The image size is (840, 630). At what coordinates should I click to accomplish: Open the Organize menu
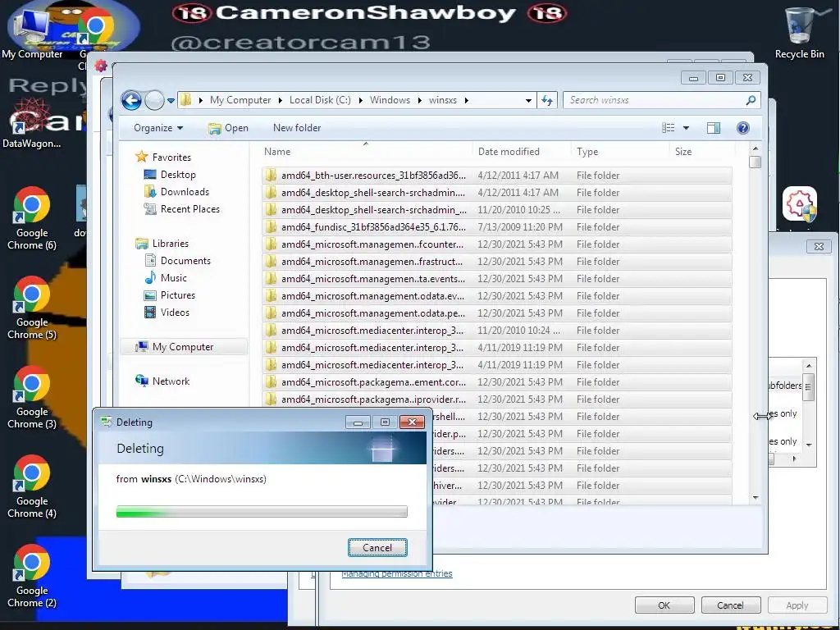(158, 128)
